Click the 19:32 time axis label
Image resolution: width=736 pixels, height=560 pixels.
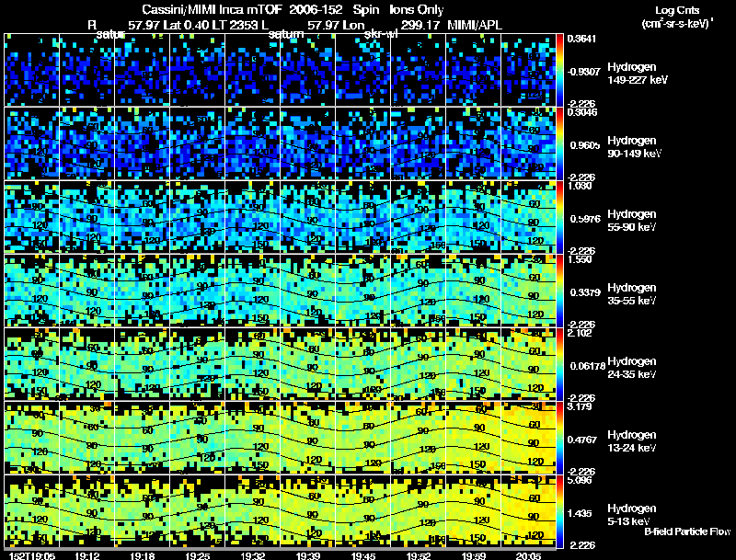(x=252, y=555)
